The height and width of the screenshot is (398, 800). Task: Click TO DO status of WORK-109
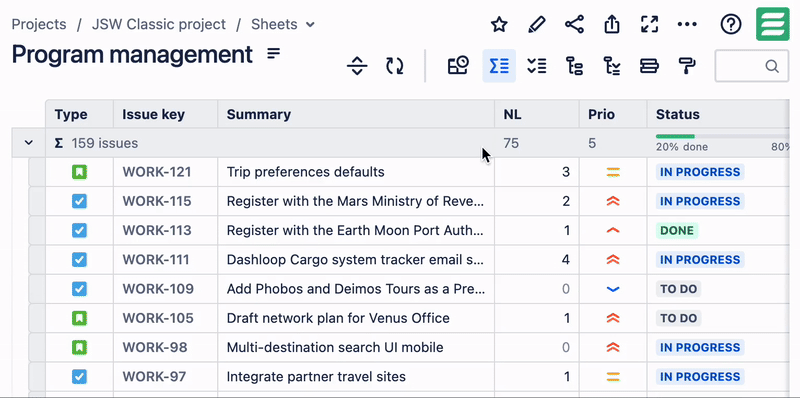tap(679, 289)
